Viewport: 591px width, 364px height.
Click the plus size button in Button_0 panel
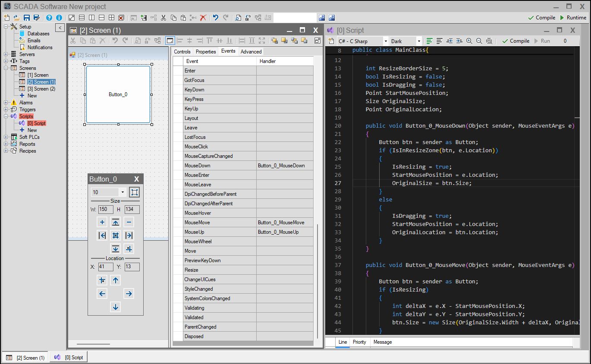tap(102, 222)
